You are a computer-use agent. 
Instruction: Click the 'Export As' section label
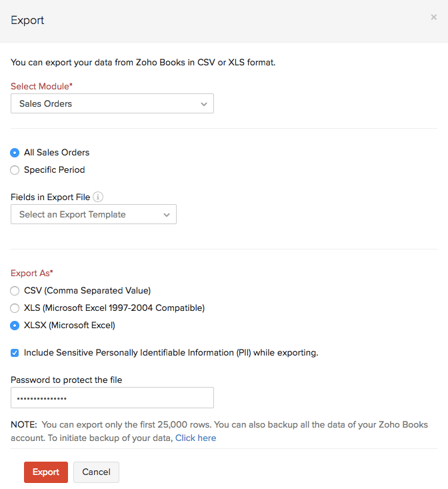31,274
